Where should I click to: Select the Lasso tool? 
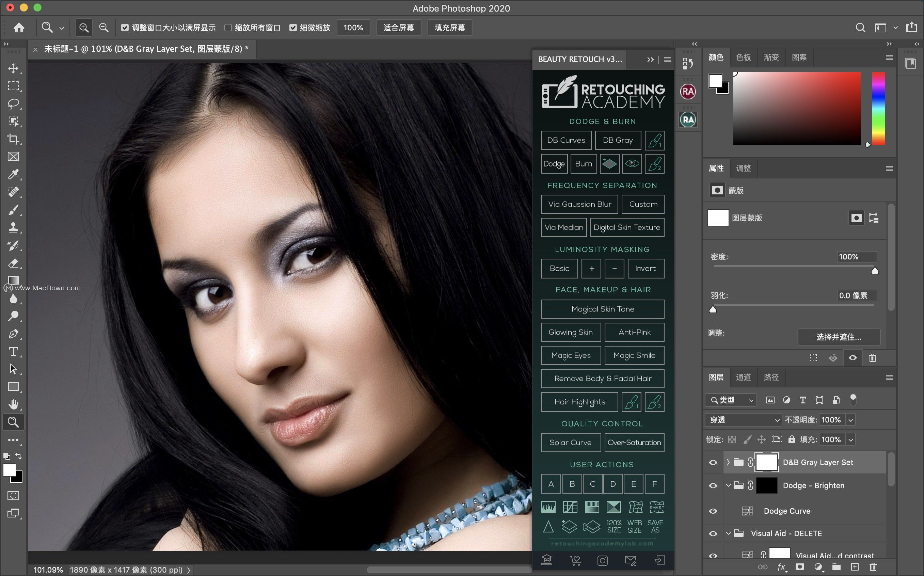click(13, 103)
